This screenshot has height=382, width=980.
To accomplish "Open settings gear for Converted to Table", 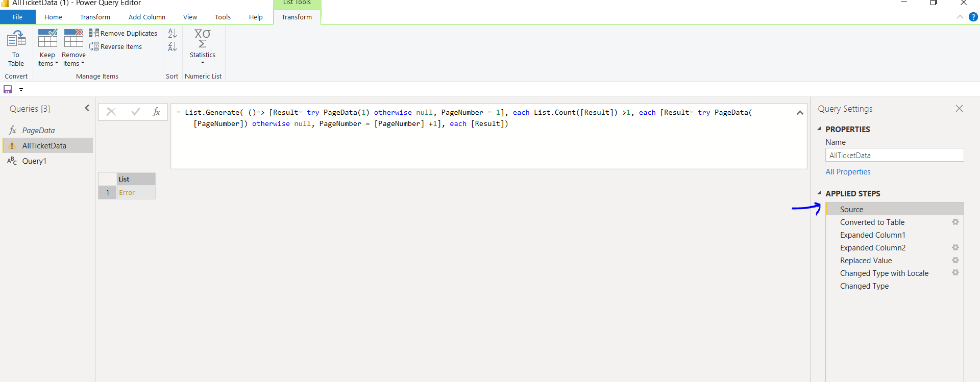I will click(x=955, y=222).
